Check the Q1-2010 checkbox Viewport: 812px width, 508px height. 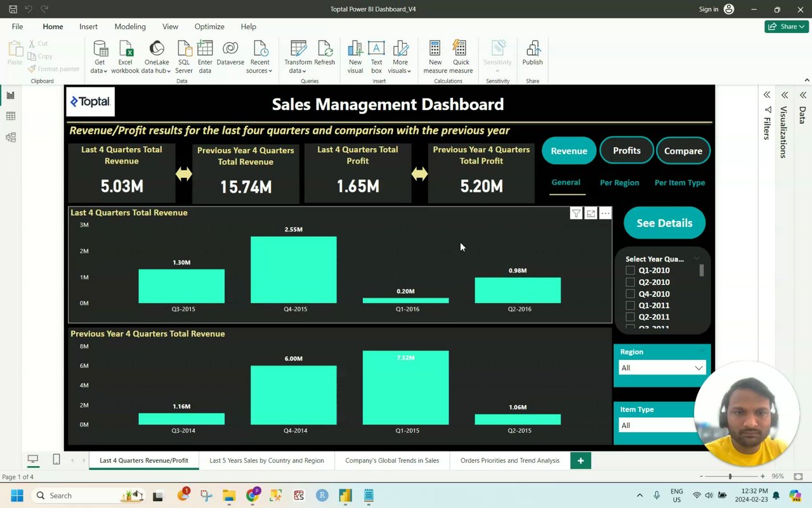(630, 271)
